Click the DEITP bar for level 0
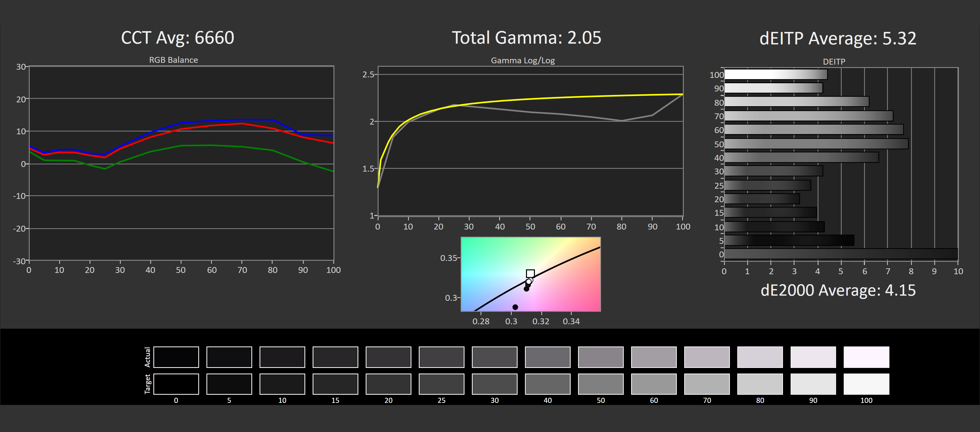980x432 pixels. click(x=841, y=254)
